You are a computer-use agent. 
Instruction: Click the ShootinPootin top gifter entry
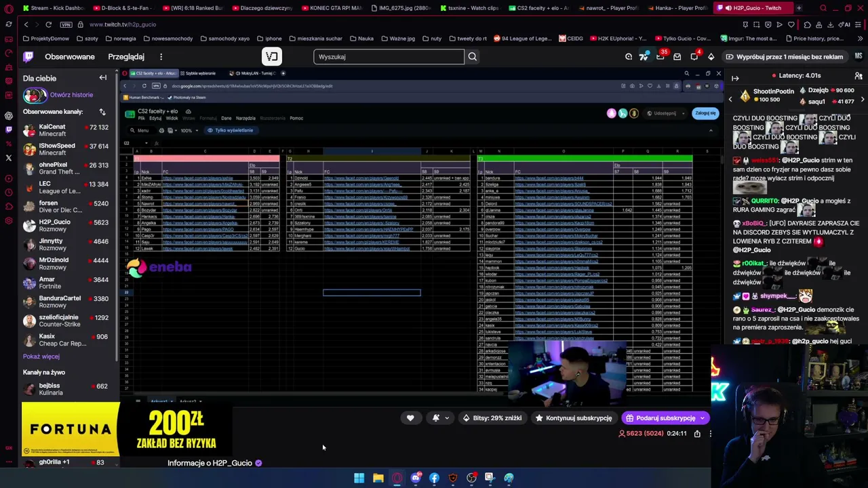[766, 96]
